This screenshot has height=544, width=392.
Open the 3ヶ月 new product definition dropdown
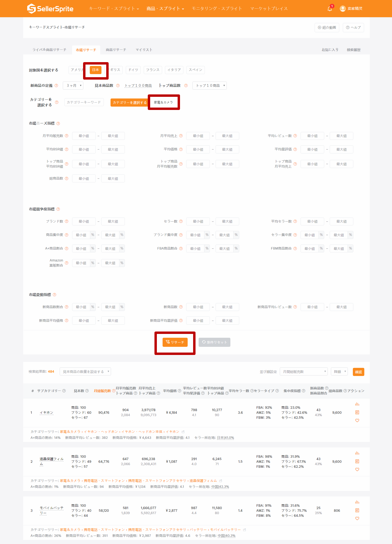[73, 86]
